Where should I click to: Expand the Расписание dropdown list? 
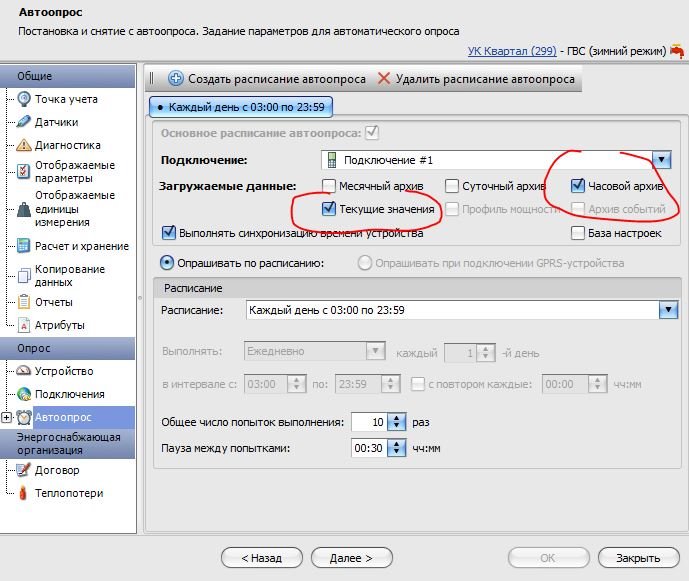pos(668,310)
